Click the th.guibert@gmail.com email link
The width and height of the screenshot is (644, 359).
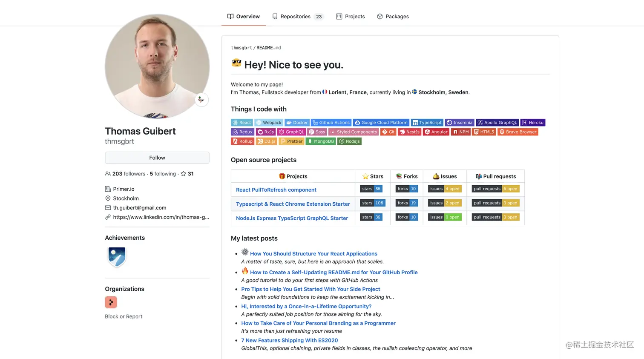click(140, 208)
